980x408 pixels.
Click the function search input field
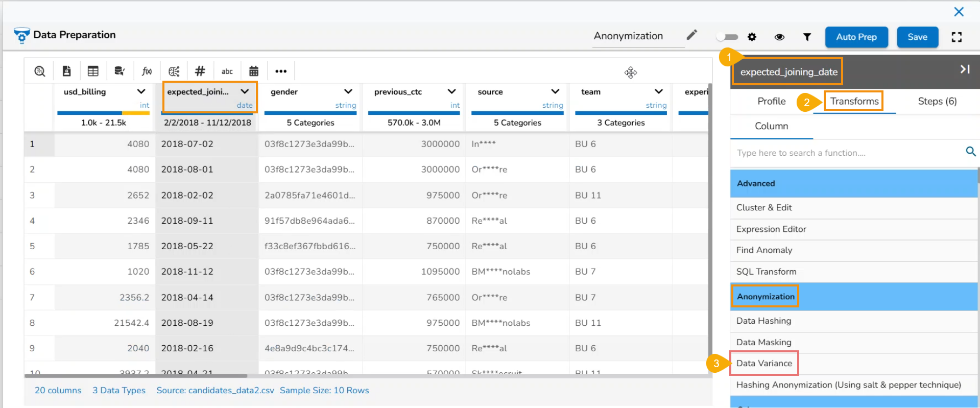pyautogui.click(x=848, y=153)
